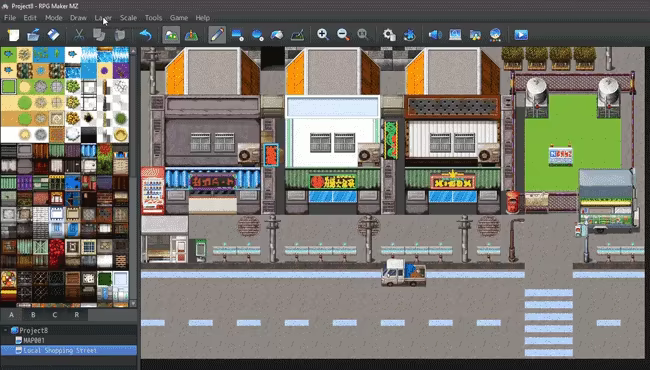This screenshot has width=650, height=370.
Task: Start Playtest with the play icon
Action: (521, 35)
